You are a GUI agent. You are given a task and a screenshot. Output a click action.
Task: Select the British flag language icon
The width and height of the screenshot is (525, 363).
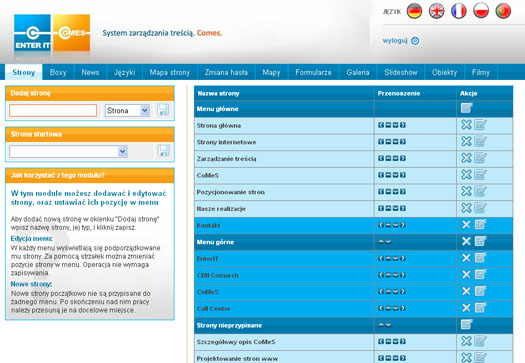(437, 11)
